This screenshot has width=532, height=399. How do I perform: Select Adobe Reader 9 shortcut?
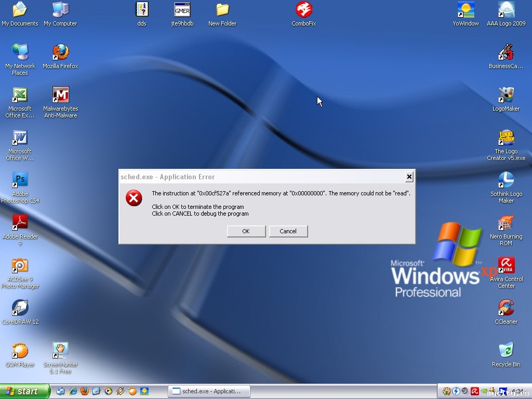click(x=20, y=230)
